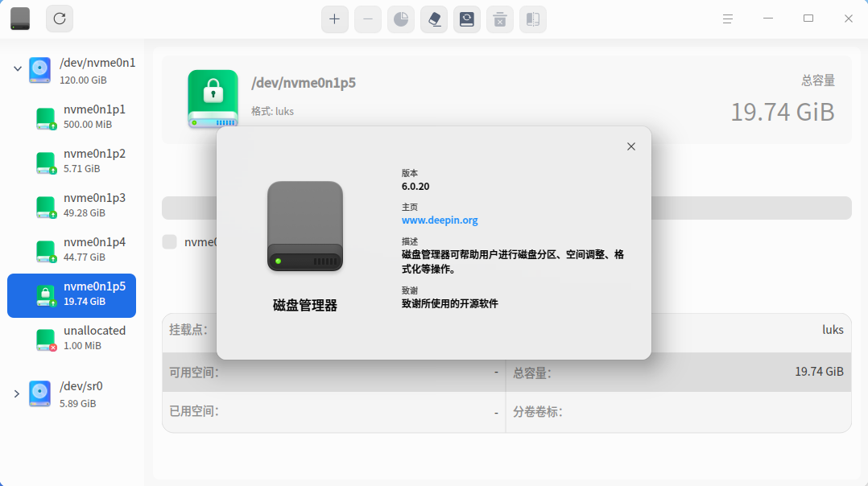
Task: Click the 主页 label in About dialog
Action: pos(410,207)
